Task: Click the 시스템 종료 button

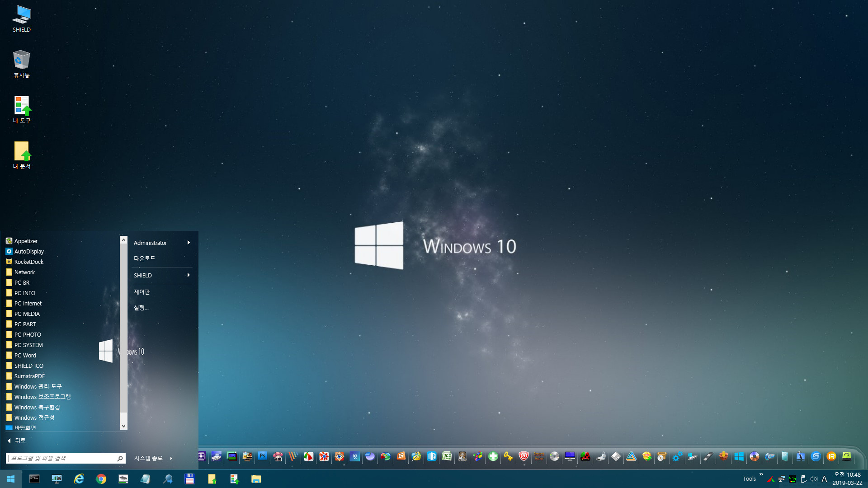Action: (x=148, y=458)
